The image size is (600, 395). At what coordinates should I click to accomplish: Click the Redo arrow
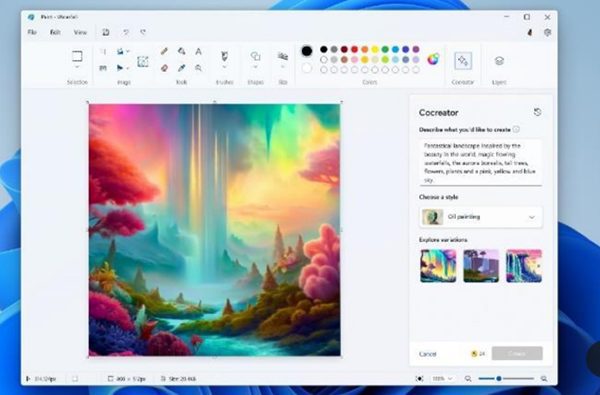[x=143, y=32]
